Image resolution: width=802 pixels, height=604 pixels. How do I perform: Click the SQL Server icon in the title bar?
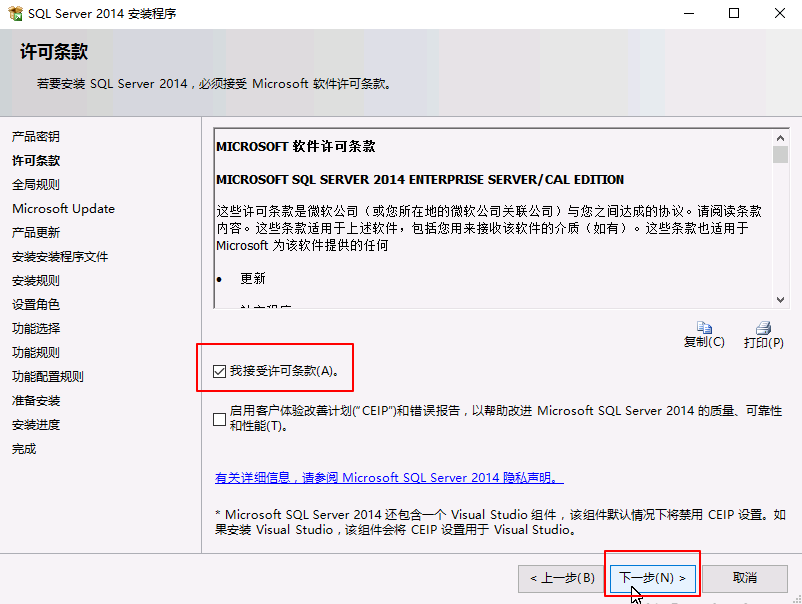click(18, 13)
